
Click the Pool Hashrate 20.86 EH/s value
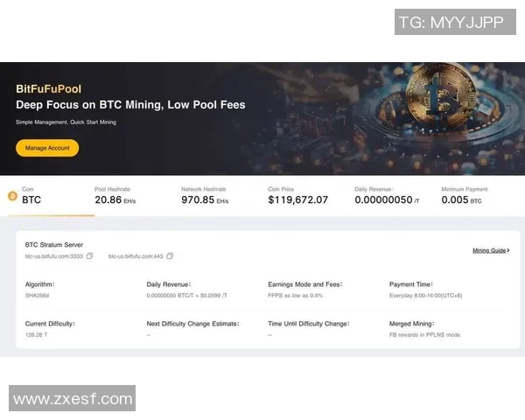(x=115, y=200)
